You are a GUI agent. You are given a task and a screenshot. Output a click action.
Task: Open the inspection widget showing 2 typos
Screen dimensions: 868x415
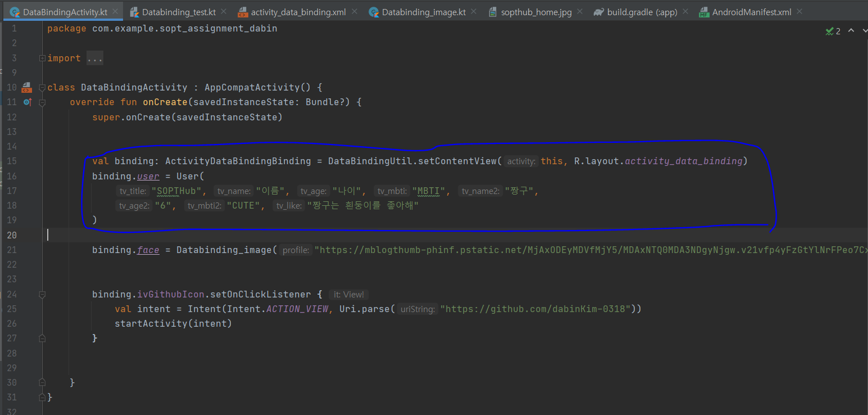(x=833, y=31)
